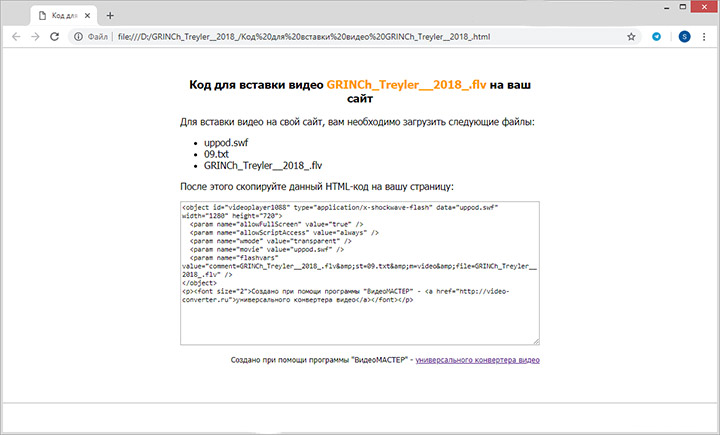The height and width of the screenshot is (435, 720).
Task: Open the 'универсального конвертера видео' link
Action: tap(478, 360)
